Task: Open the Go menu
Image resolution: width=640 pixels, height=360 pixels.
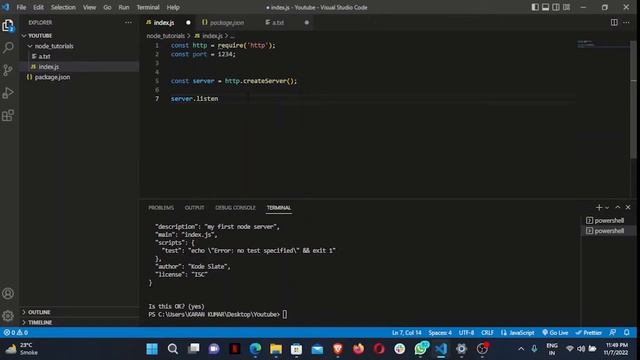Action: [107, 7]
